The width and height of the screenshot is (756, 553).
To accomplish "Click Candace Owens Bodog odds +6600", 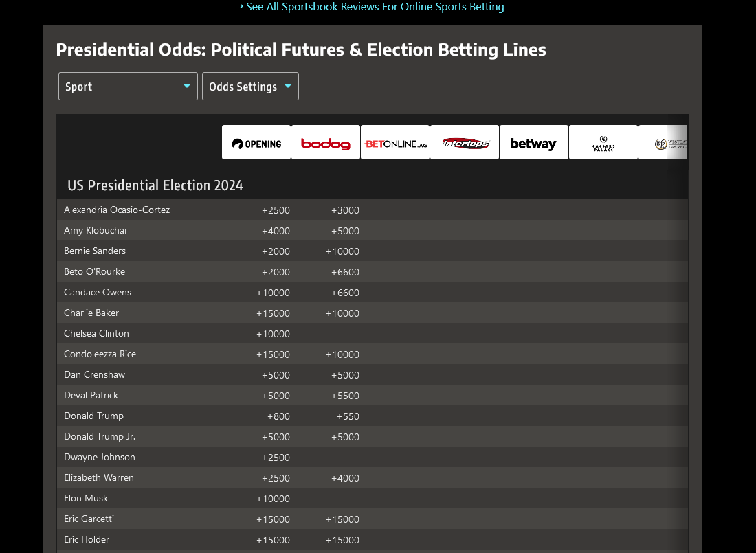I will tap(345, 293).
